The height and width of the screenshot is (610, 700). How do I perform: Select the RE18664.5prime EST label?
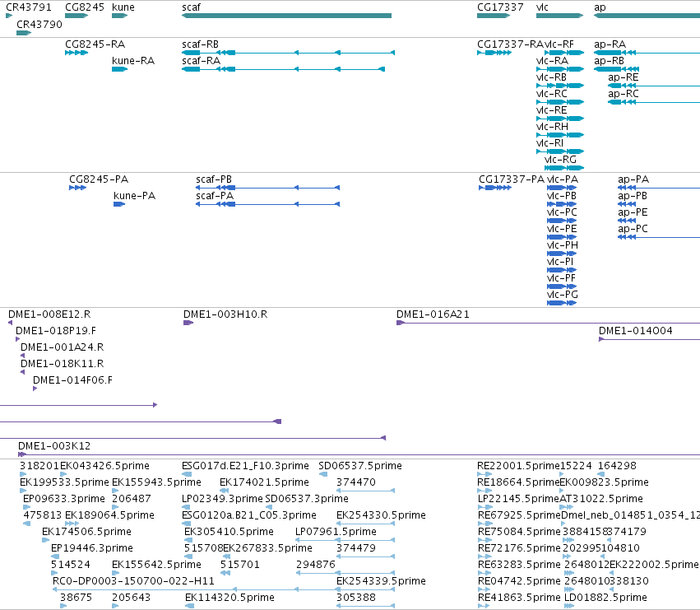click(x=518, y=482)
